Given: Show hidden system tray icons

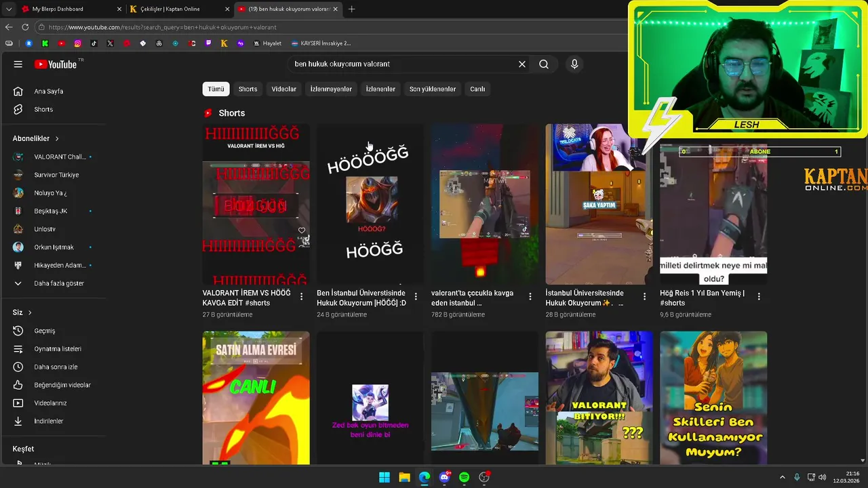Looking at the screenshot, I should (x=782, y=477).
